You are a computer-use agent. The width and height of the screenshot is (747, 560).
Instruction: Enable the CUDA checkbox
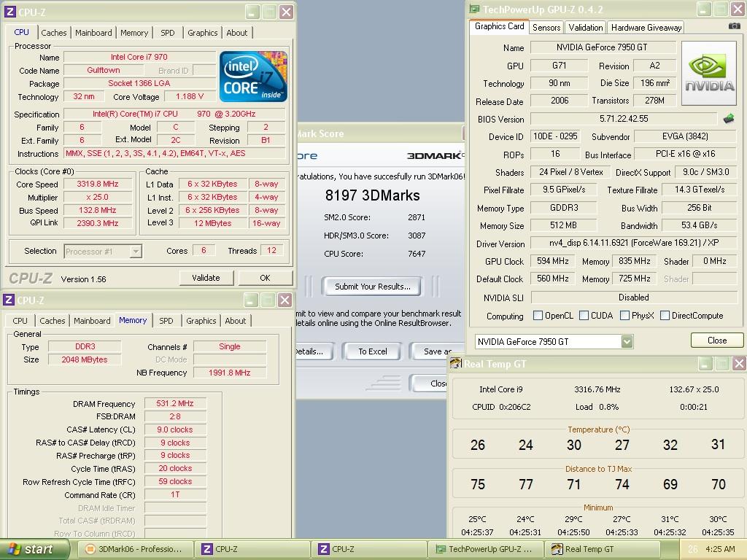click(x=584, y=315)
